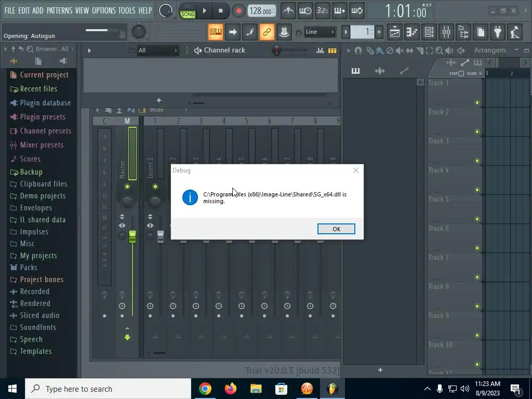This screenshot has width=532, height=399.
Task: Click the red Record button
Action: (x=238, y=11)
